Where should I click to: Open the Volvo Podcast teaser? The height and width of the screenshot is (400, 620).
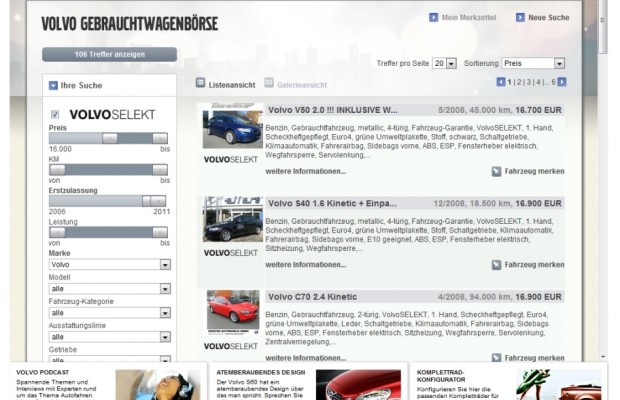pyautogui.click(x=108, y=382)
